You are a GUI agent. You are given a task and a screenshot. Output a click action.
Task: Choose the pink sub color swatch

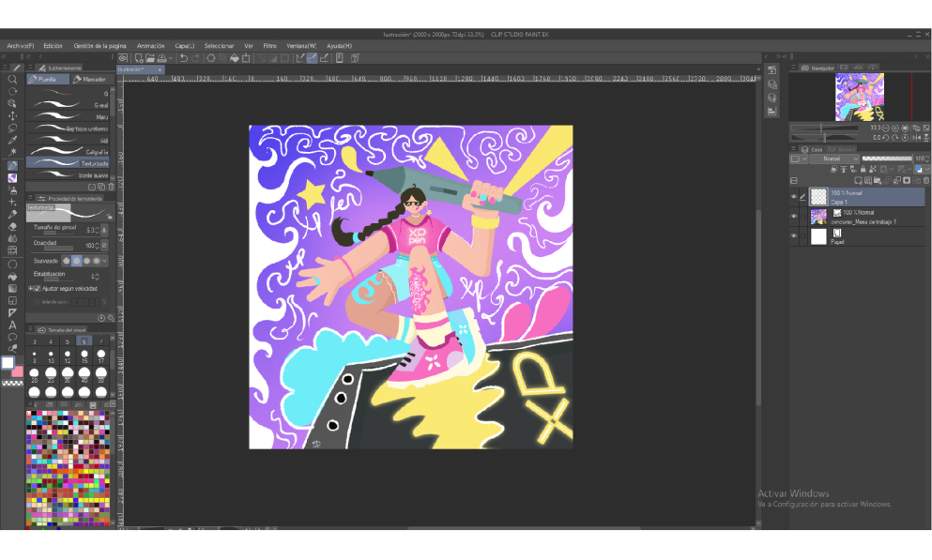tap(17, 371)
